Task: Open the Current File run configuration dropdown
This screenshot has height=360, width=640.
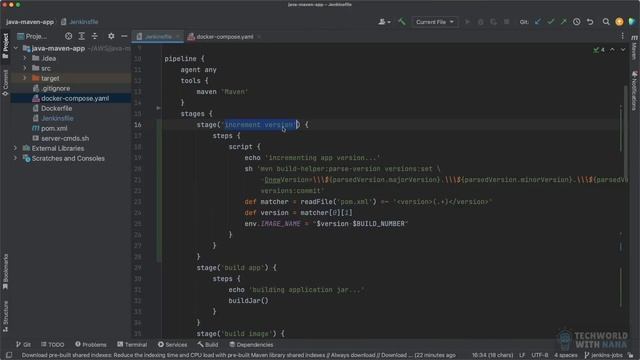Action: coord(435,22)
